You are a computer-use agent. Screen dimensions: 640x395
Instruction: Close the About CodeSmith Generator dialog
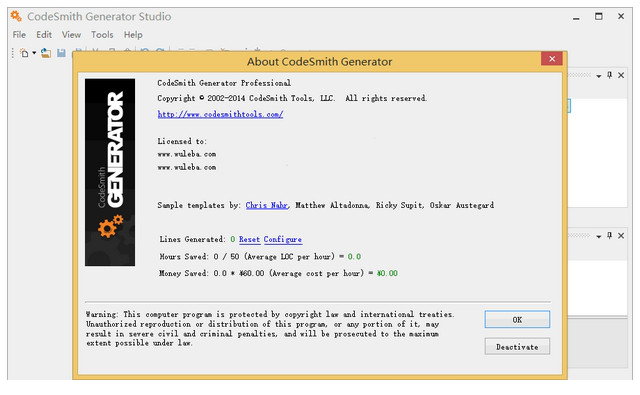552,59
